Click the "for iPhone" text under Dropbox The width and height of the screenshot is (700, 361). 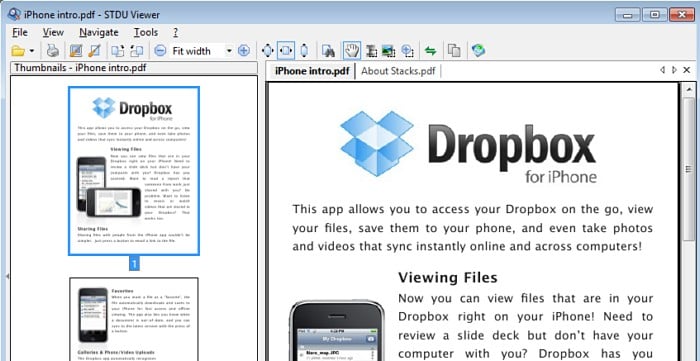pos(561,177)
